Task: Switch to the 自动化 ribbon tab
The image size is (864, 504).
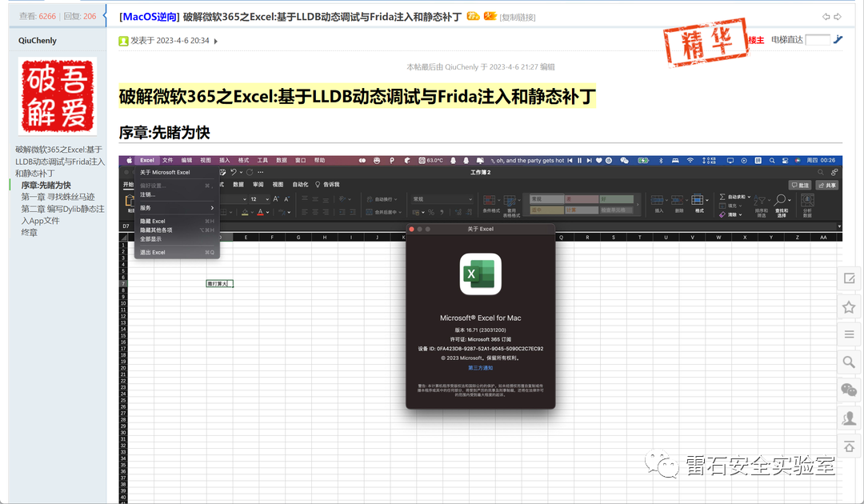Action: (300, 185)
